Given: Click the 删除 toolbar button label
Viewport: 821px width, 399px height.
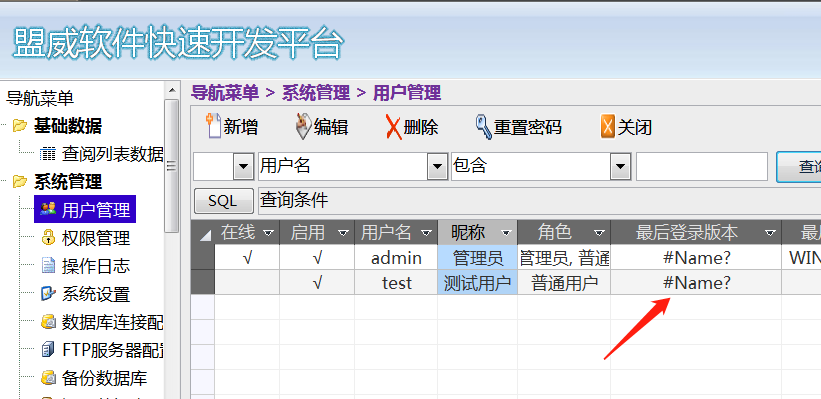Looking at the screenshot, I should point(421,127).
